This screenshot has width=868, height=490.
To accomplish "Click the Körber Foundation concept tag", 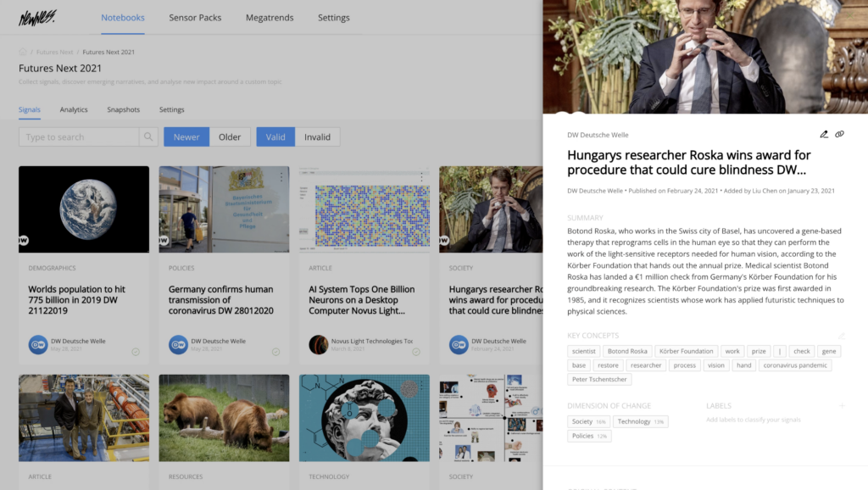I will click(x=686, y=351).
